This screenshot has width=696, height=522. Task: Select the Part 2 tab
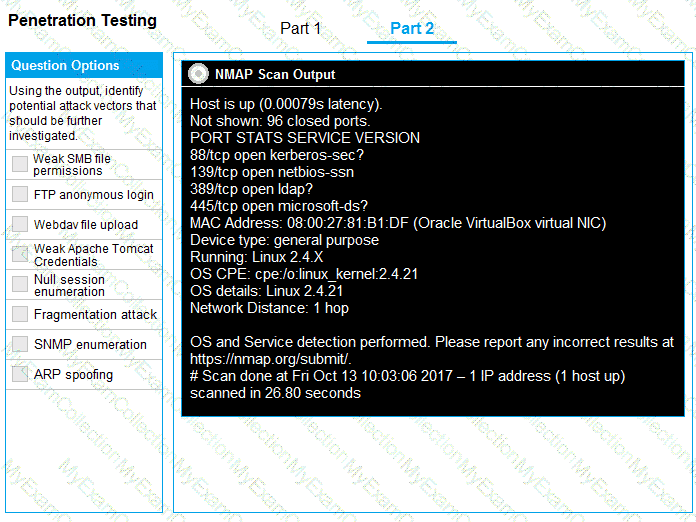coord(412,28)
